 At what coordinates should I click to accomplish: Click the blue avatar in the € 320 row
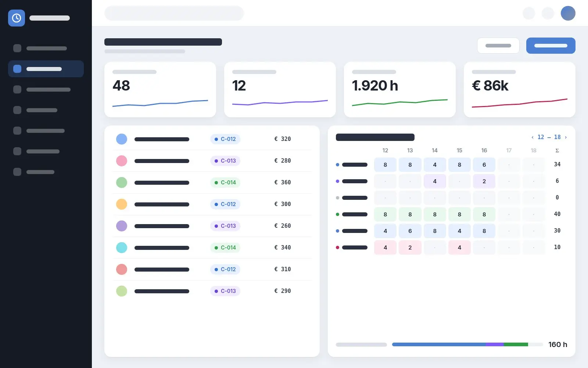coord(122,139)
